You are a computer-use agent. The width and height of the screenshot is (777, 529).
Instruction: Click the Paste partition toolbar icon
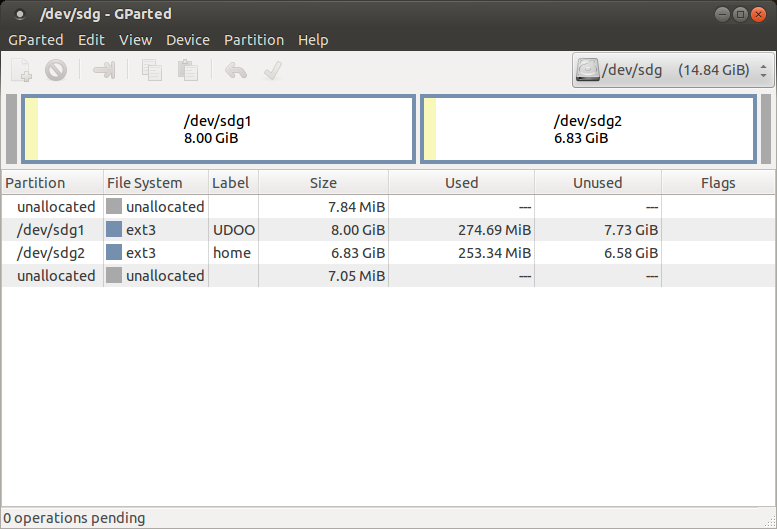point(187,70)
